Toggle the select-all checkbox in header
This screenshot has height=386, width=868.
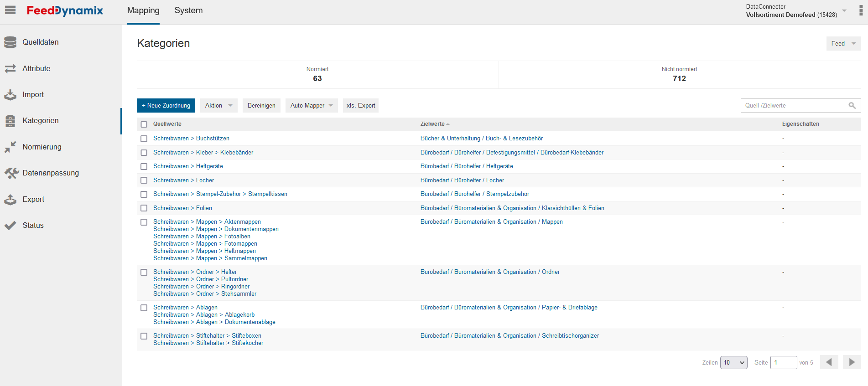pos(144,124)
